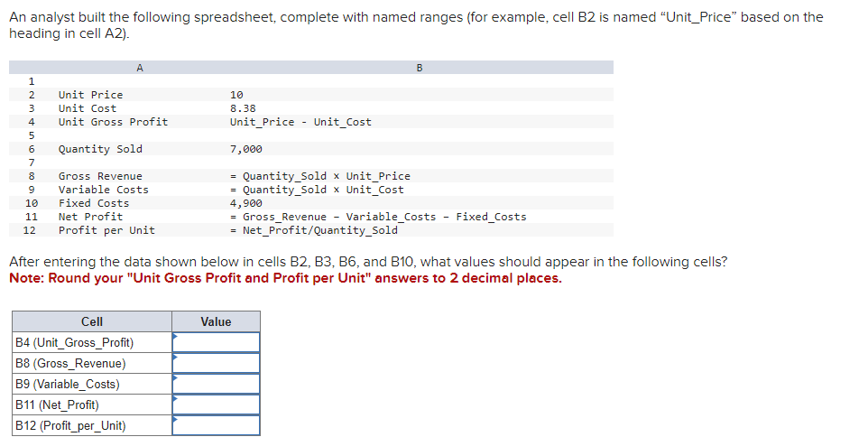Click the 'Quantity_Sold × Unit_Cost' formula
Image resolution: width=868 pixels, height=437 pixels.
click(x=317, y=190)
